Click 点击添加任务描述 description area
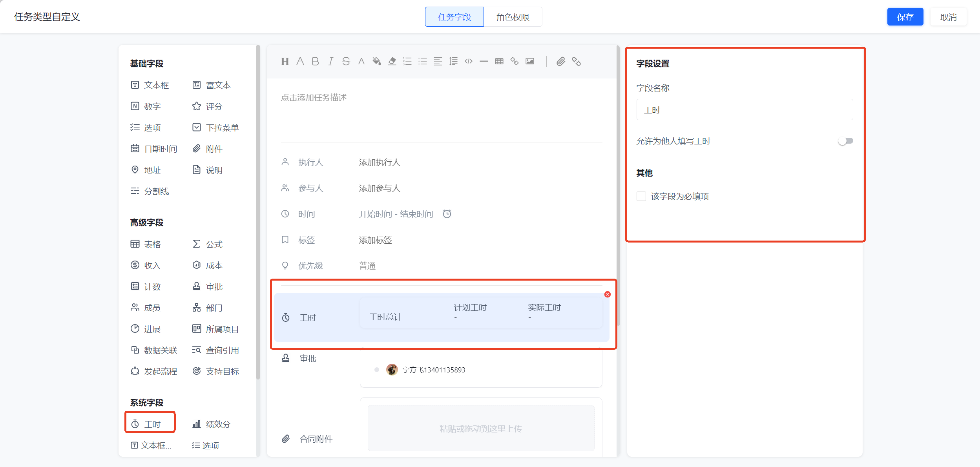980x467 pixels. [314, 97]
